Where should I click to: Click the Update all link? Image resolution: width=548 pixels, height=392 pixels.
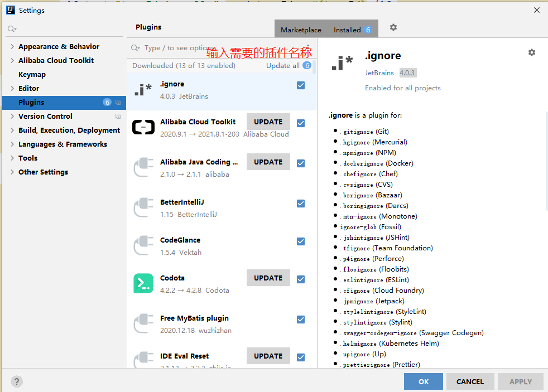[283, 66]
